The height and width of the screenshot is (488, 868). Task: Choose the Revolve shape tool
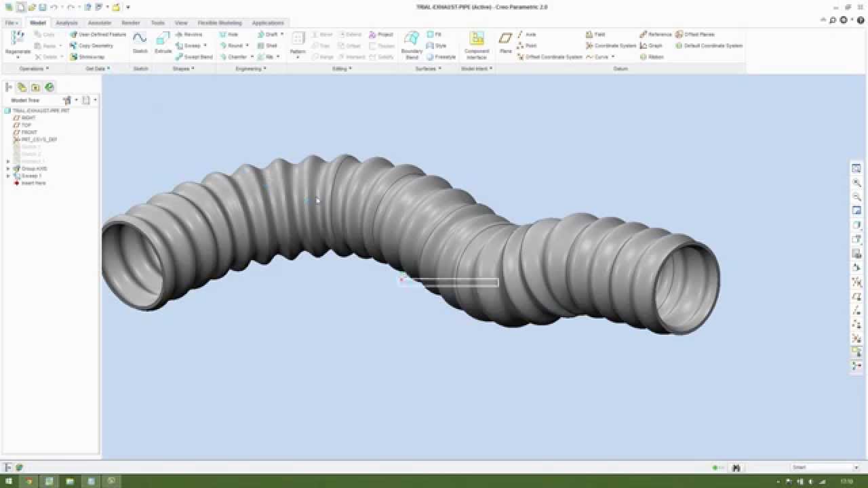pos(189,35)
